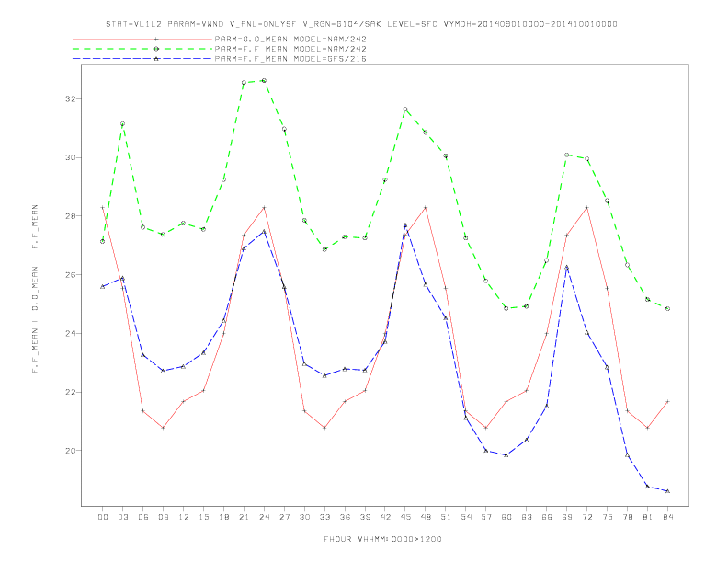Click the y-axis tick label 22

coord(71,392)
